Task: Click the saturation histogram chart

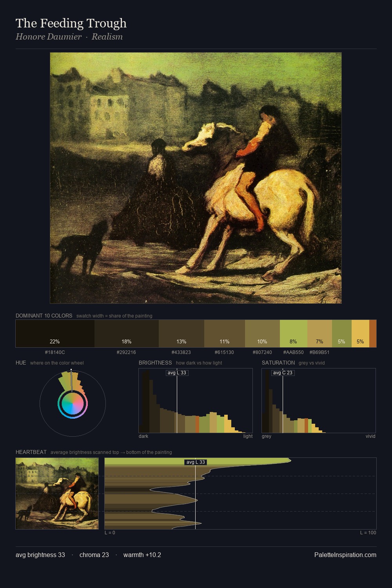Action: pos(319,401)
